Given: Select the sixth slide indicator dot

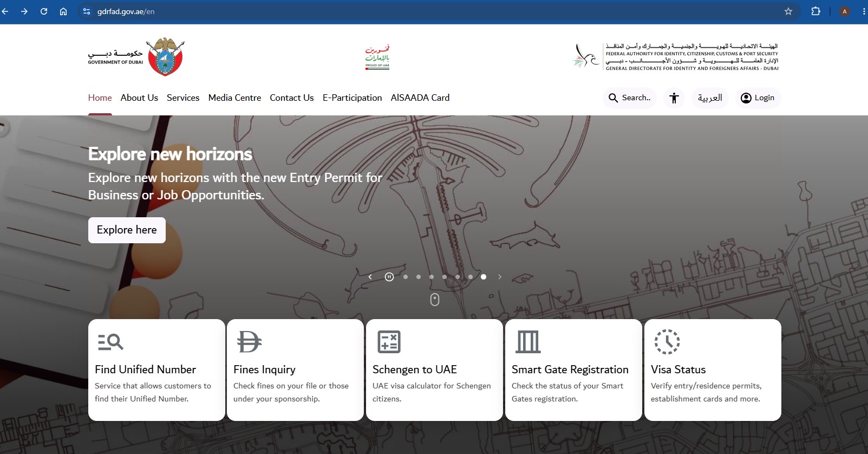Looking at the screenshot, I should tap(471, 277).
